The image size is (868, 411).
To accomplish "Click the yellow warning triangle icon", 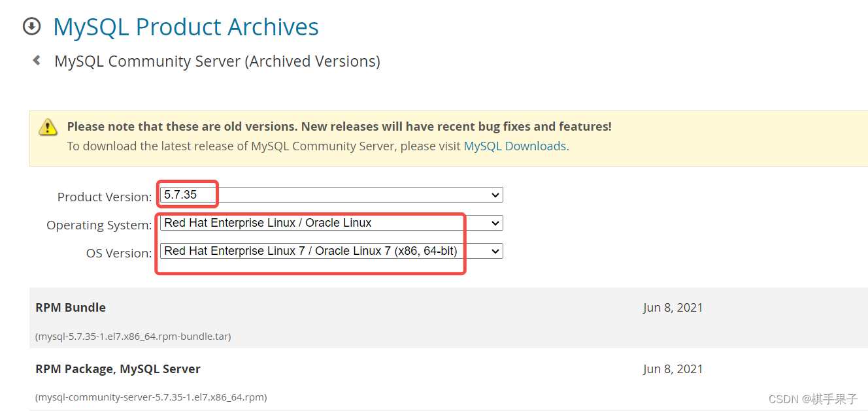I will point(48,127).
